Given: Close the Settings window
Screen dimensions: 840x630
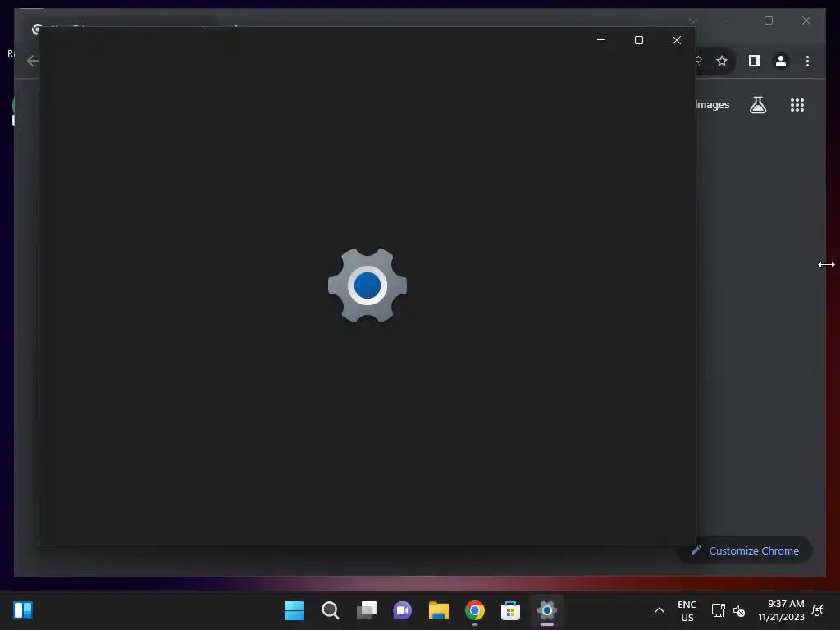Looking at the screenshot, I should tap(677, 40).
